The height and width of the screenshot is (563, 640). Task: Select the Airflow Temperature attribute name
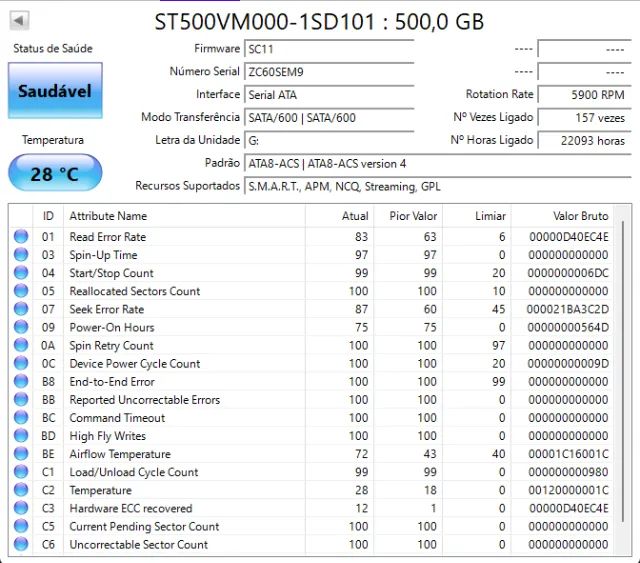click(x=120, y=454)
